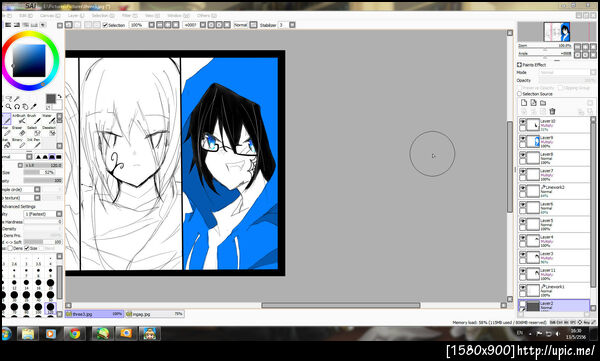Delete the selected layer with trash icon
The image size is (600, 361).
(552, 111)
